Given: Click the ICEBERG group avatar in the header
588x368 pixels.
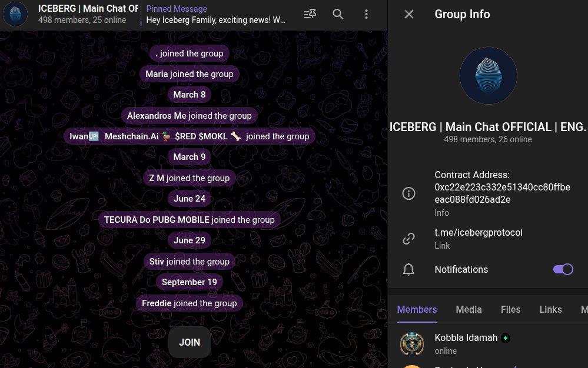Looking at the screenshot, I should (15, 14).
